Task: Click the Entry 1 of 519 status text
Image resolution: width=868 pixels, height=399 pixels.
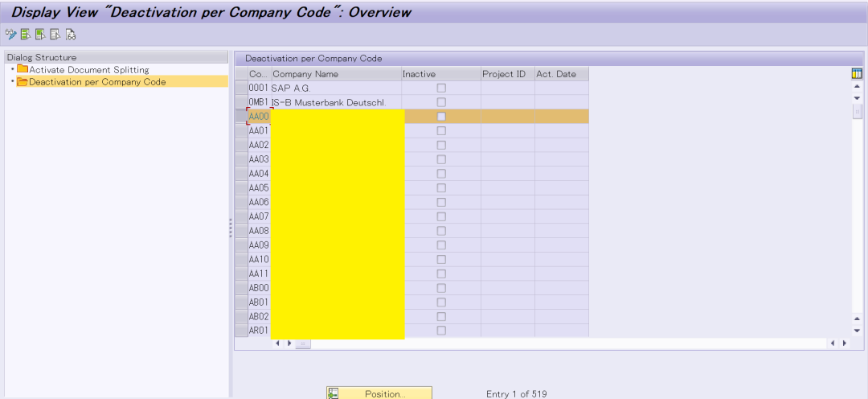Action: 517,394
